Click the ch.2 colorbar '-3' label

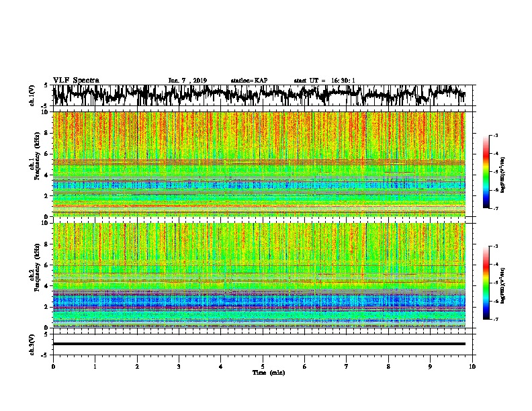495,246
